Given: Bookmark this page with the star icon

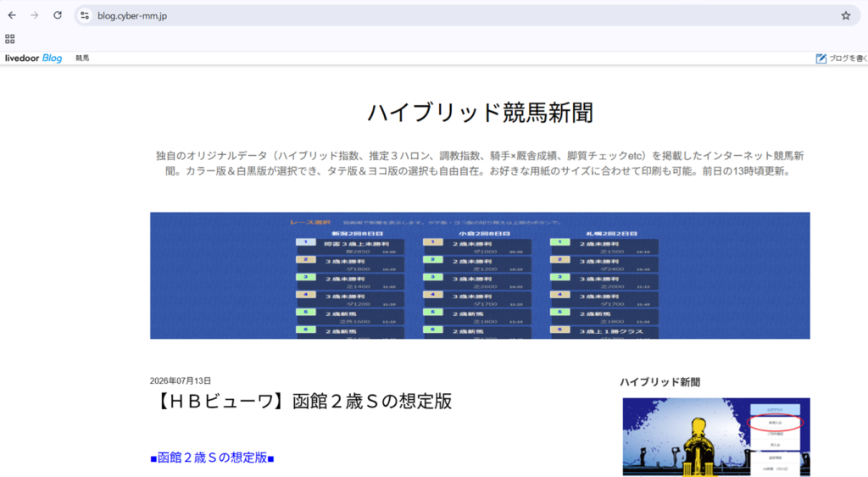Looking at the screenshot, I should pyautogui.click(x=846, y=15).
